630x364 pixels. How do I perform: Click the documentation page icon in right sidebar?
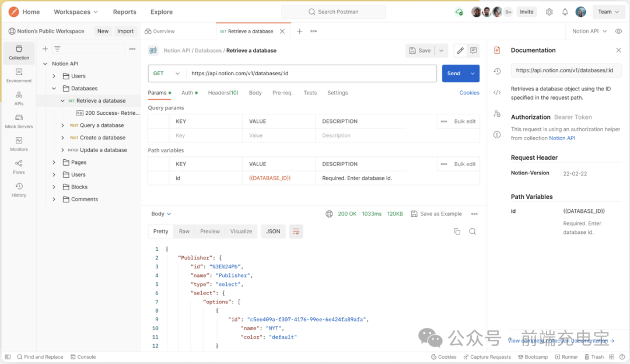point(497,50)
